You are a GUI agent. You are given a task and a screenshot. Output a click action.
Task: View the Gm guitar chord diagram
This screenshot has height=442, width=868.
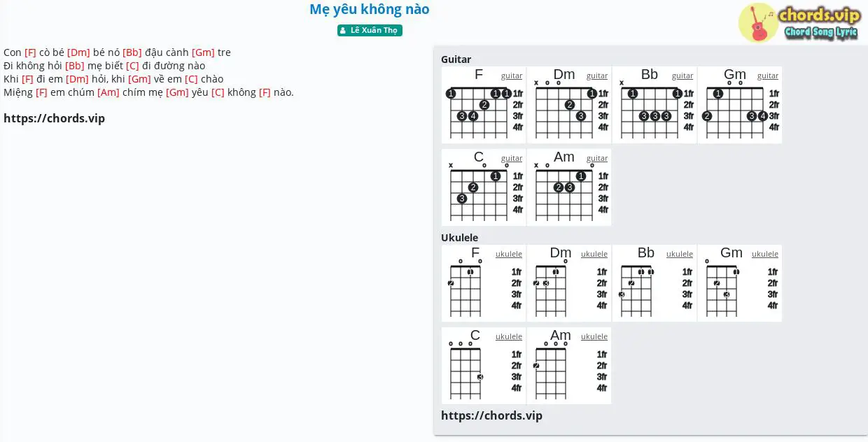pyautogui.click(x=740, y=105)
